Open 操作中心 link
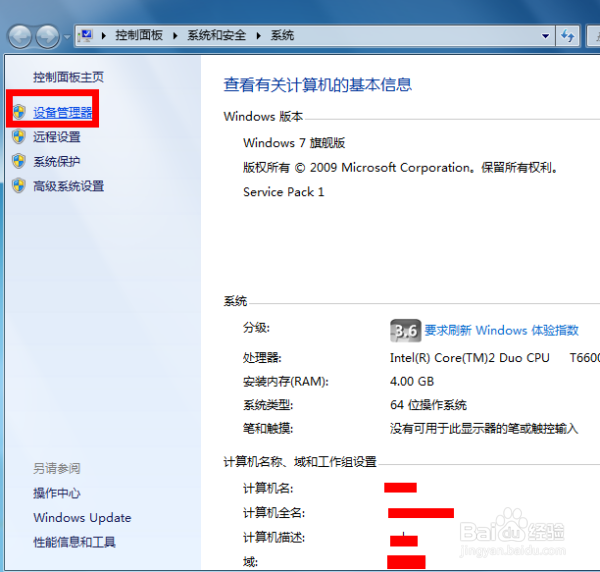 [x=57, y=493]
